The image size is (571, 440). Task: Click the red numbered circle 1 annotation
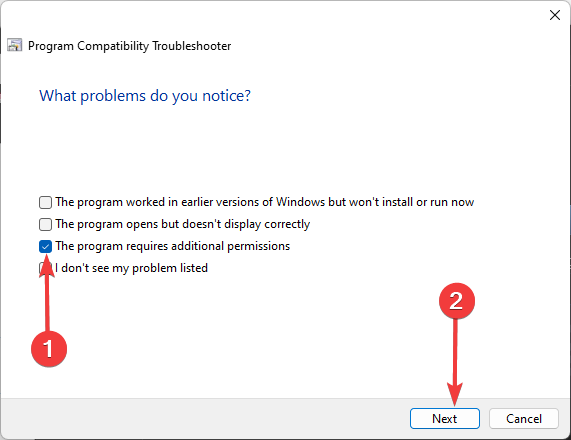[49, 349]
